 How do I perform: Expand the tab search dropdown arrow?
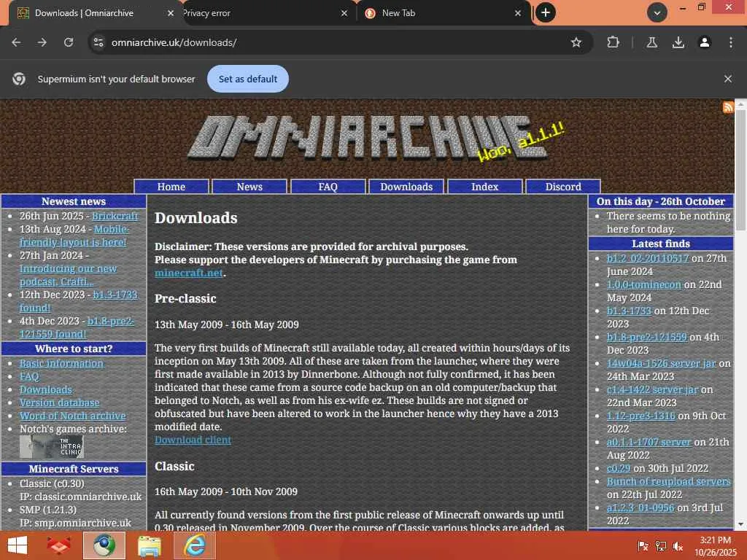click(657, 13)
